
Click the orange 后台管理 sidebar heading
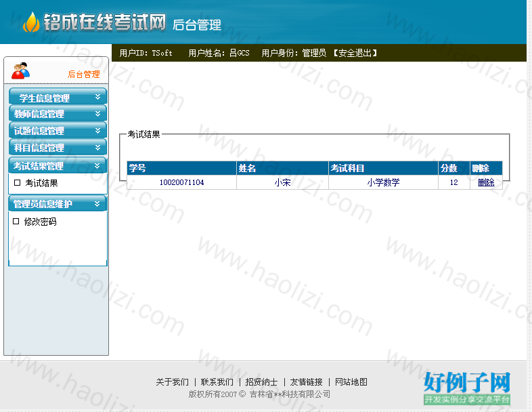(x=83, y=75)
